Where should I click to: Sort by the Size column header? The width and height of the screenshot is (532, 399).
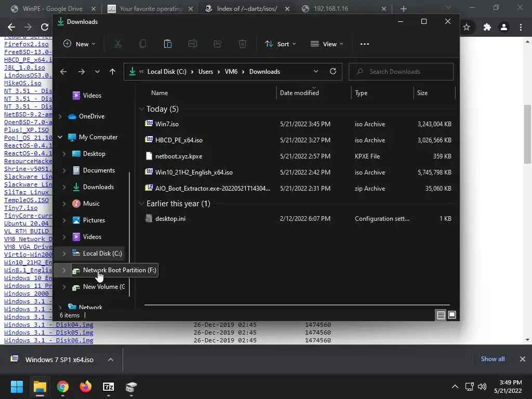422,93
